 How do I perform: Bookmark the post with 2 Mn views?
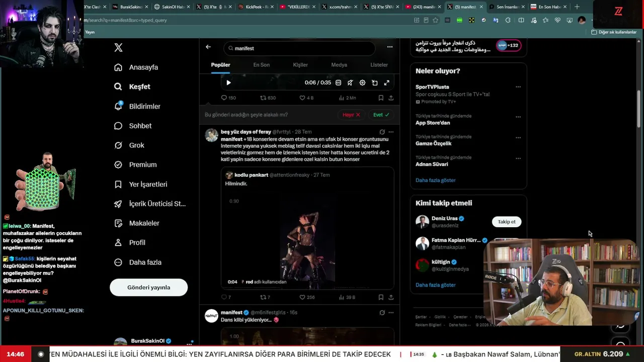(x=381, y=98)
